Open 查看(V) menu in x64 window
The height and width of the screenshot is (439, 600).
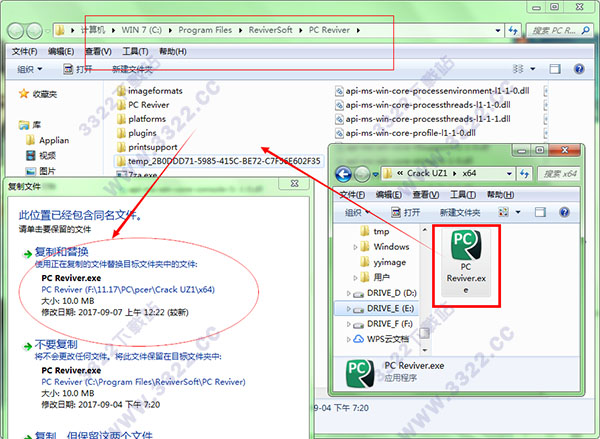pos(426,195)
